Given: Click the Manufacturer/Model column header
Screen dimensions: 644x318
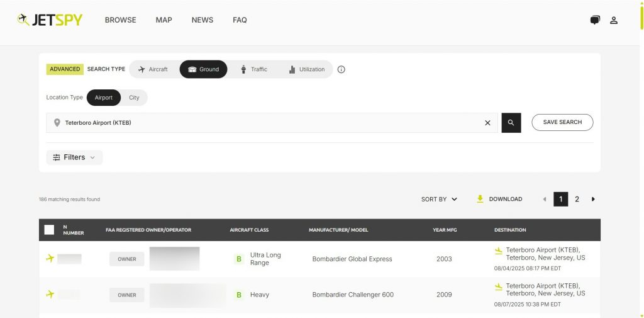Looking at the screenshot, I should (338, 230).
